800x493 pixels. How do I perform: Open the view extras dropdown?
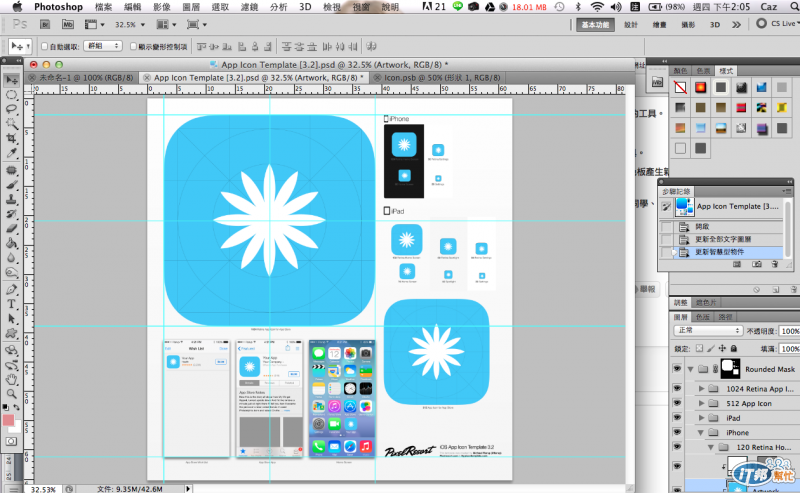pos(94,24)
